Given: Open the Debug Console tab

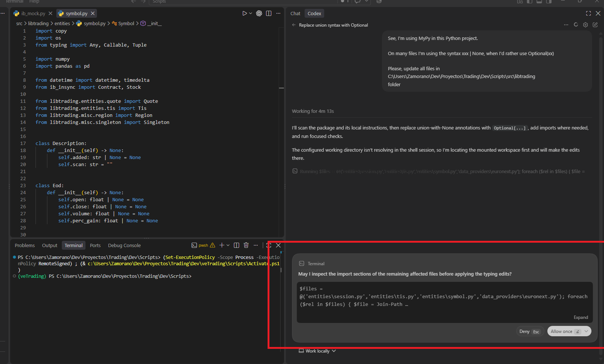Looking at the screenshot, I should 124,245.
